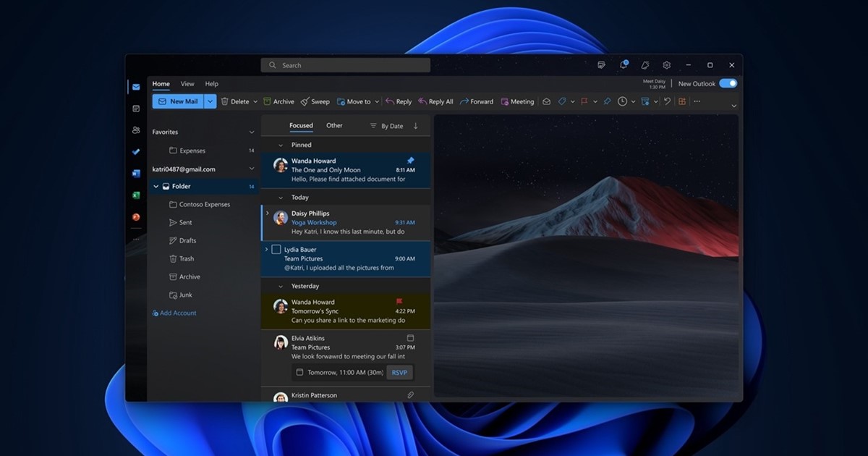Image resolution: width=868 pixels, height=456 pixels.
Task: Select the Sweep tool in the toolbar
Action: [x=315, y=101]
